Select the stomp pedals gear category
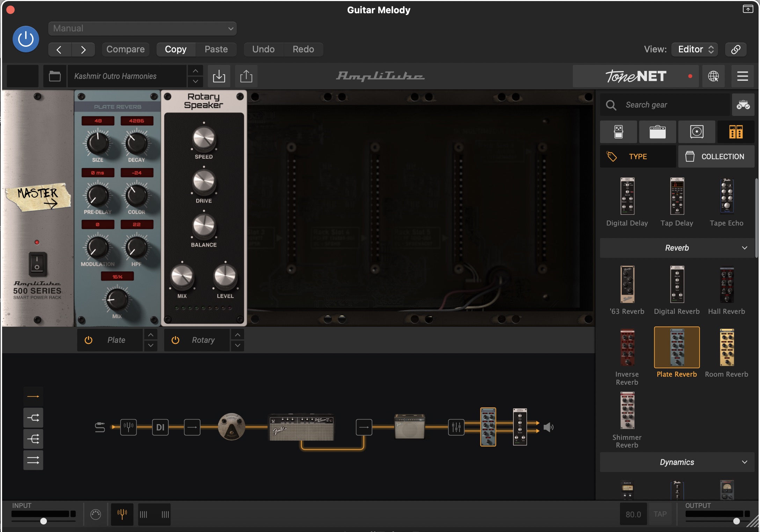 619,132
